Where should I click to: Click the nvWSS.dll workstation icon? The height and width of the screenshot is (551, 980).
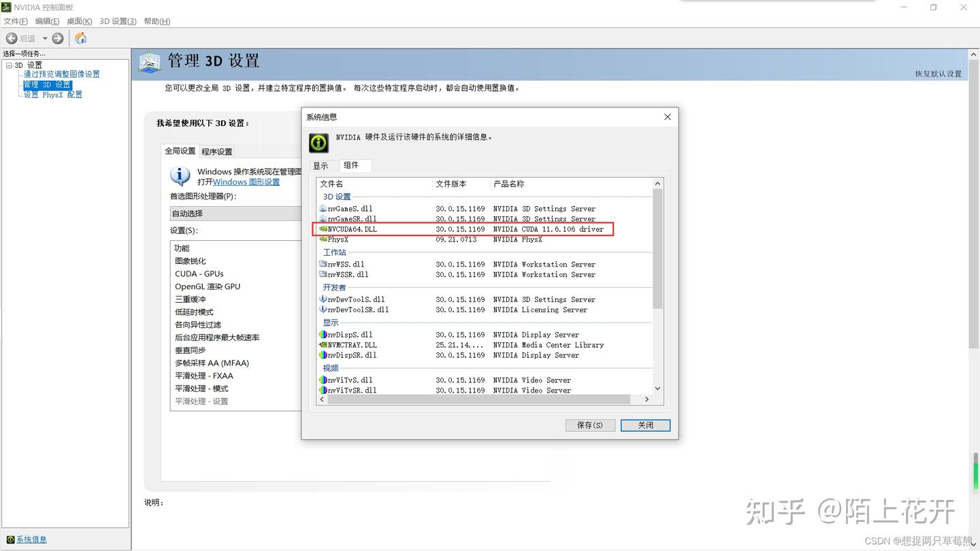tap(323, 264)
